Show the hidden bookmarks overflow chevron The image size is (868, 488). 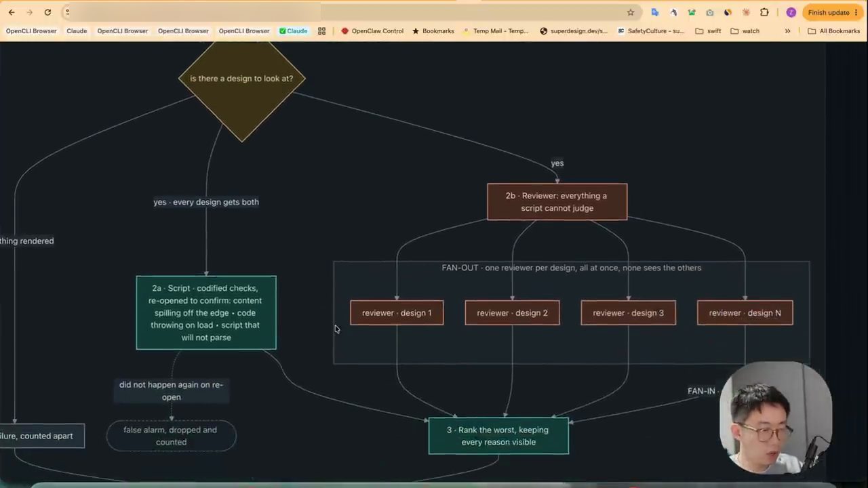click(x=787, y=31)
